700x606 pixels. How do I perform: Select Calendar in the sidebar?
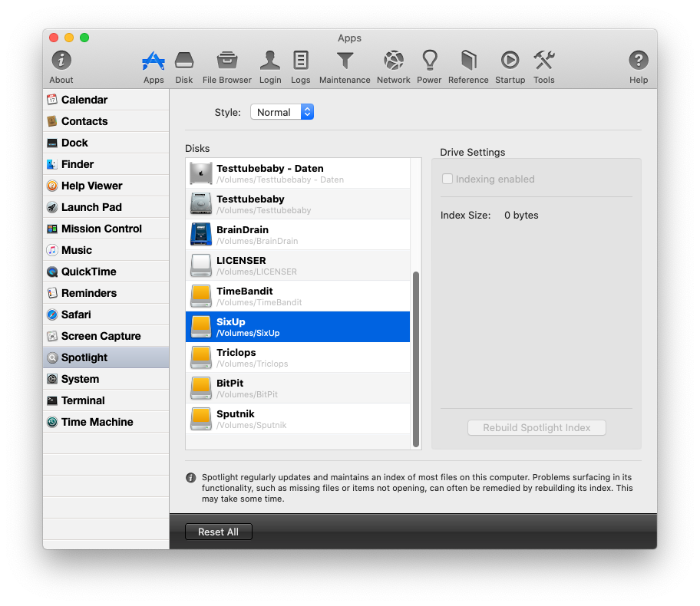106,100
